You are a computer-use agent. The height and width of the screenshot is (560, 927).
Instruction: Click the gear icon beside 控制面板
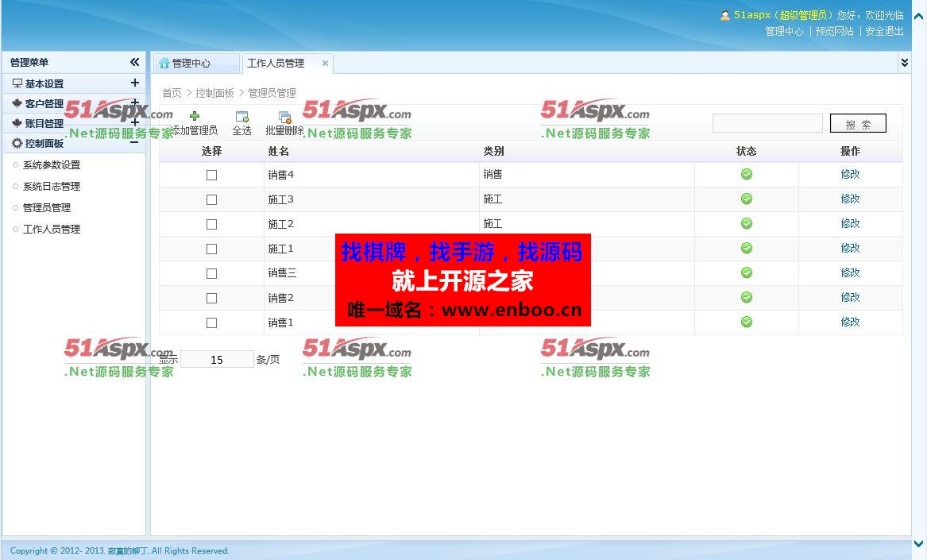[17, 143]
